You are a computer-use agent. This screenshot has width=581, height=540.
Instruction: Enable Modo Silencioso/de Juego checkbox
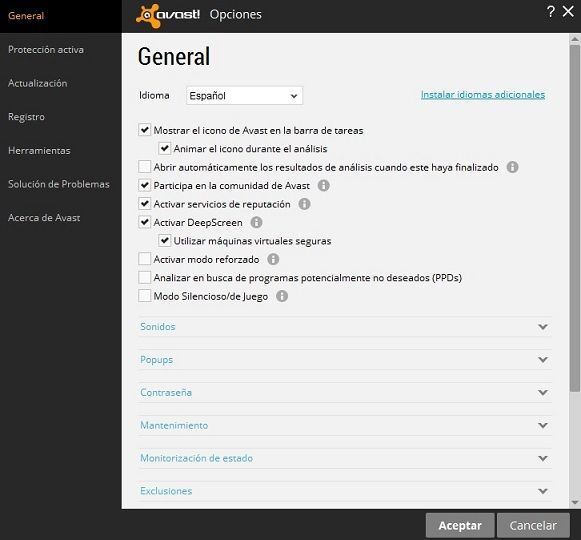click(145, 296)
